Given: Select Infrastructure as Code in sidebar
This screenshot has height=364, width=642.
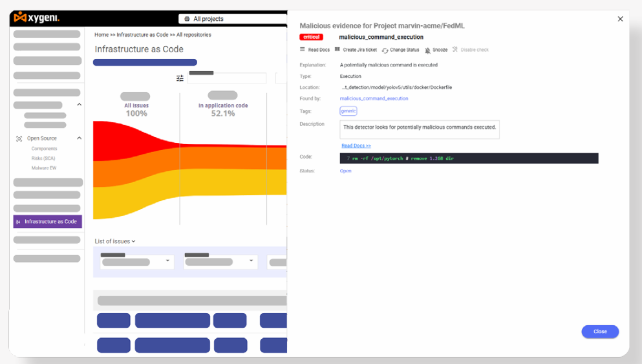Looking at the screenshot, I should coord(48,222).
